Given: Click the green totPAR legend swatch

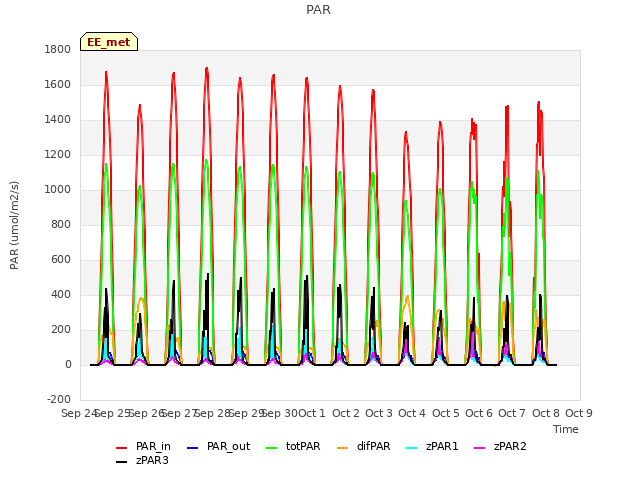Looking at the screenshot, I should coord(271,448).
